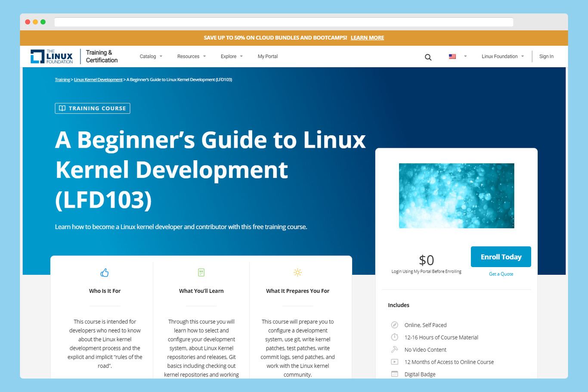Follow the Get a Quote link
This screenshot has width=588, height=392.
(x=501, y=274)
